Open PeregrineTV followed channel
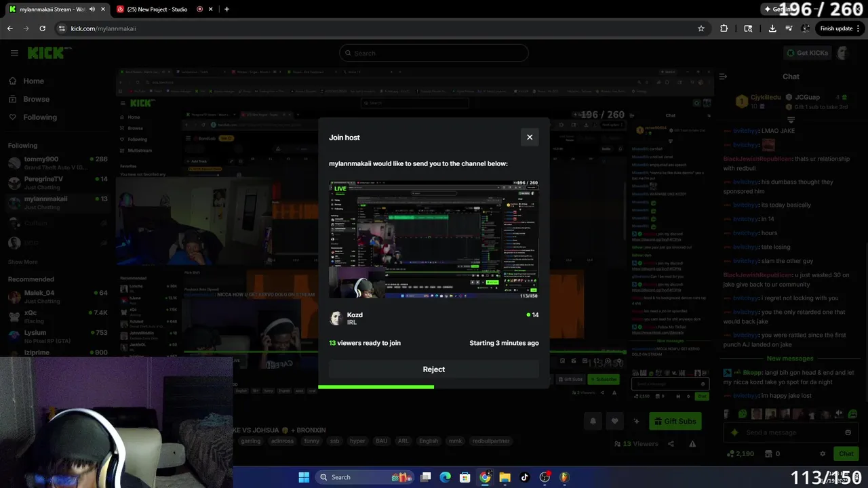Viewport: 868px width, 488px height. click(58, 182)
